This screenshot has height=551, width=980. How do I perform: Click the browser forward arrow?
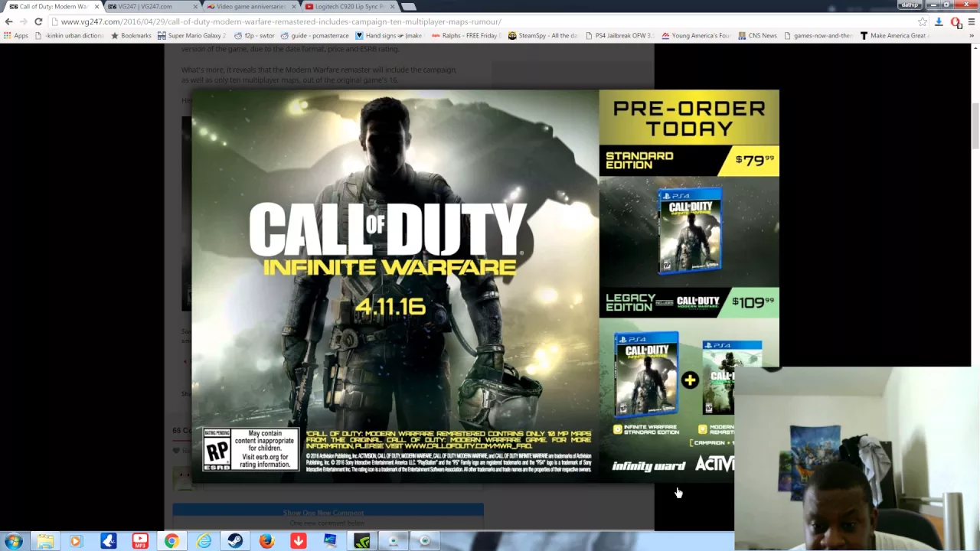pyautogui.click(x=23, y=21)
